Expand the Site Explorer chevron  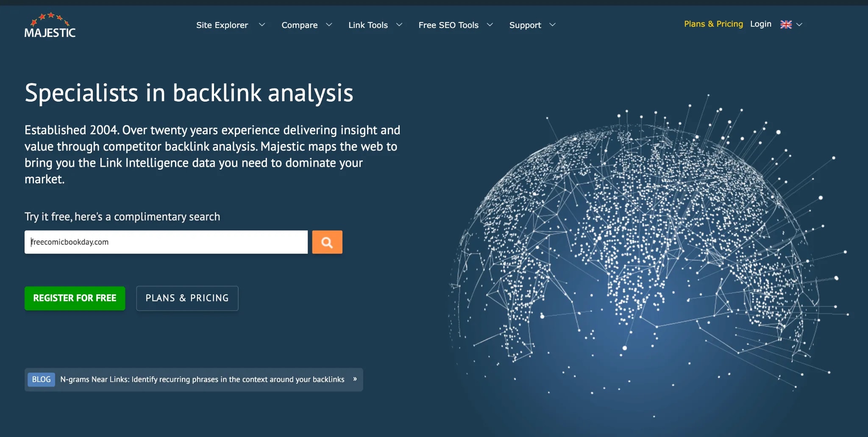(x=262, y=25)
